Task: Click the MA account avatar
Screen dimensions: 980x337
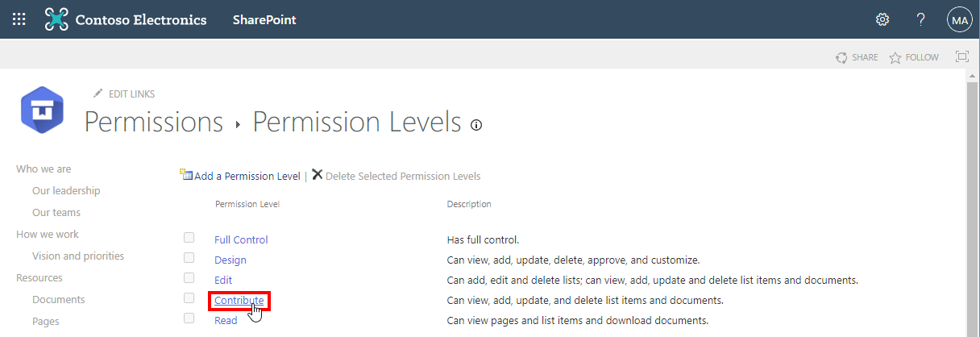Action: pyautogui.click(x=959, y=20)
